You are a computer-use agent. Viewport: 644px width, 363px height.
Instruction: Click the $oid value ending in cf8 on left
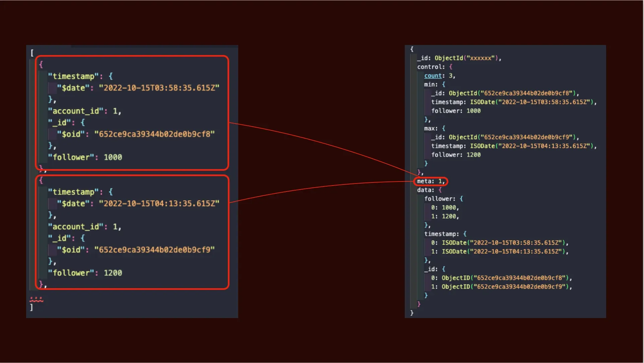point(154,134)
